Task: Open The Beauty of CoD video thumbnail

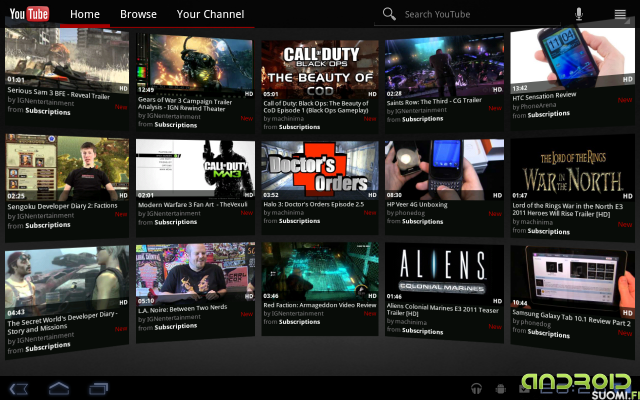Action: click(x=320, y=69)
